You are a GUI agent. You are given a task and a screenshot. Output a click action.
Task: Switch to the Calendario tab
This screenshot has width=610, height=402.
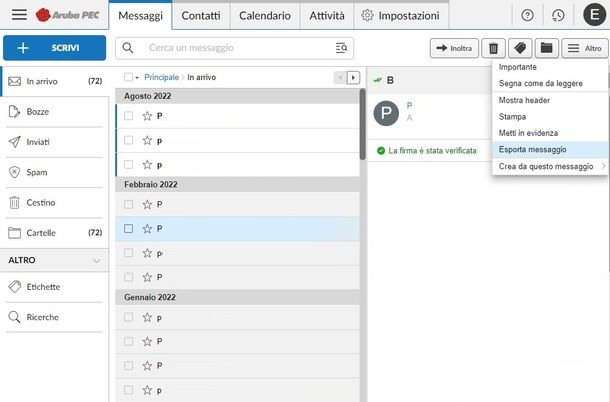pyautogui.click(x=264, y=16)
